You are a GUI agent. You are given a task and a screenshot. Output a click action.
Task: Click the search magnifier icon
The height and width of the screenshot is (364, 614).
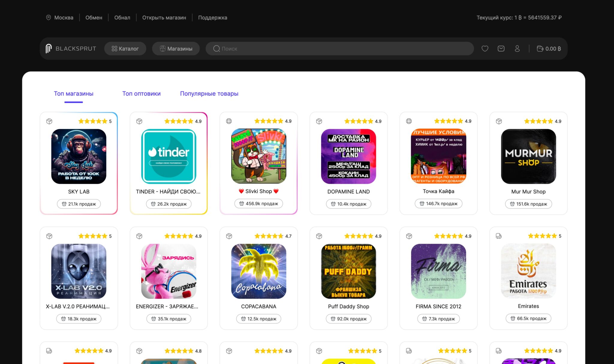216,49
